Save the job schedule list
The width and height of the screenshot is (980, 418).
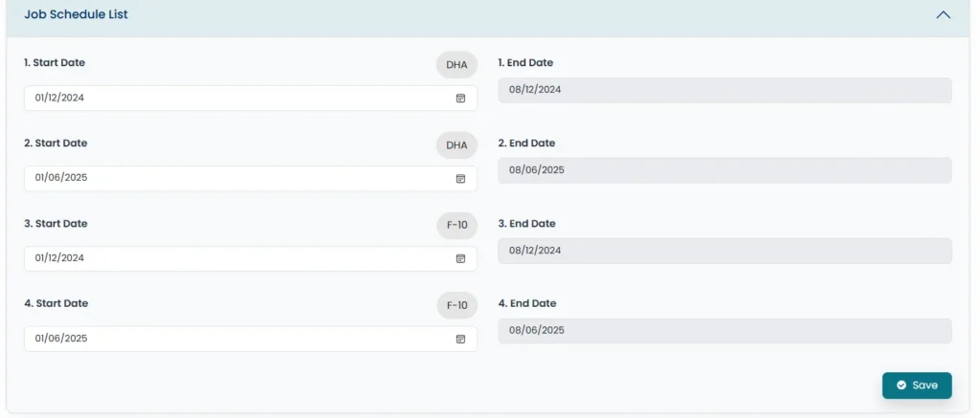917,385
